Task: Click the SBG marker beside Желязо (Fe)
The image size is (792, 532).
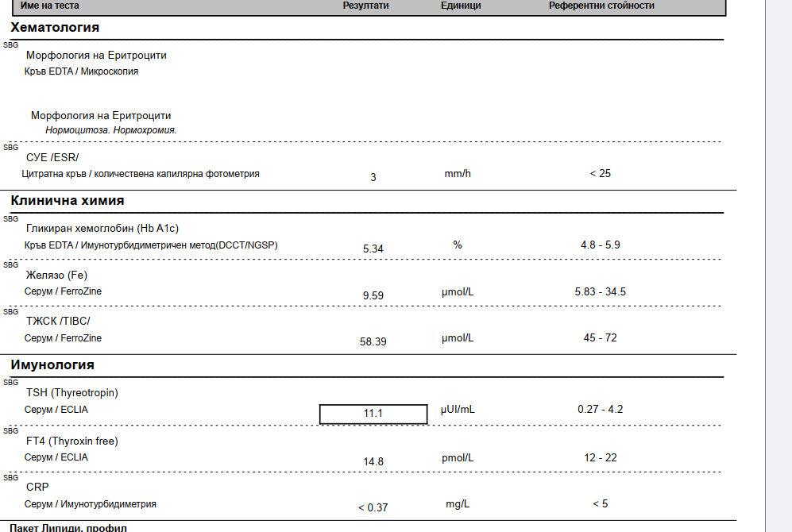Action: [x=11, y=264]
